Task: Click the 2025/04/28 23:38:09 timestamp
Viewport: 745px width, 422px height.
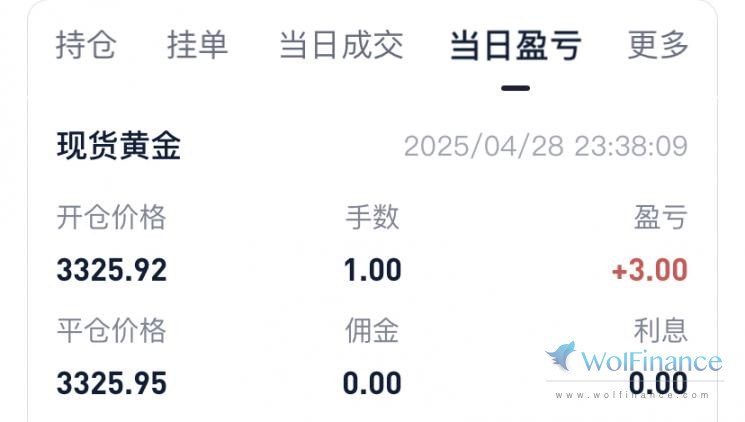Action: pyautogui.click(x=546, y=146)
